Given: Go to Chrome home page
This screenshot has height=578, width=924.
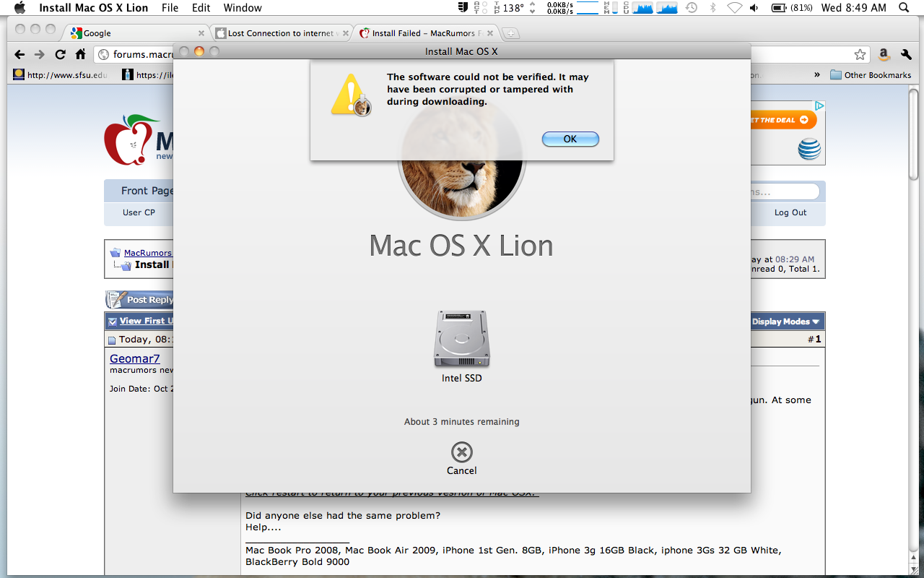Looking at the screenshot, I should click(x=81, y=54).
